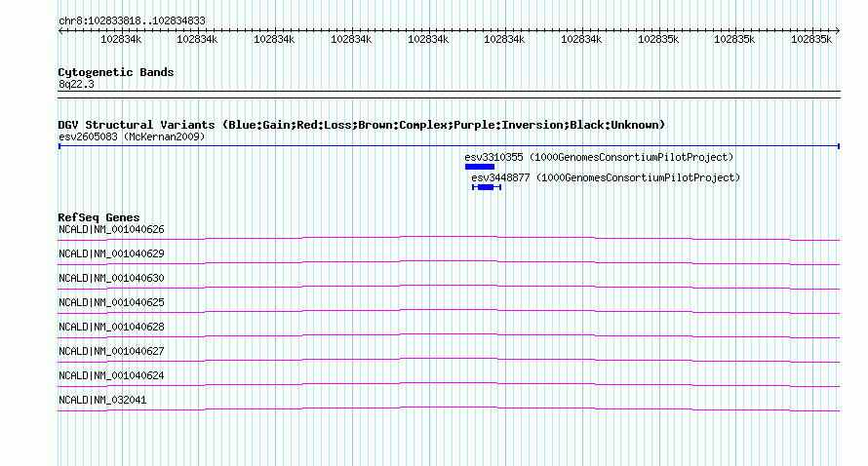This screenshot has height=466, width=868.
Task: Click the 8q22.3 band label
Action: (76, 84)
